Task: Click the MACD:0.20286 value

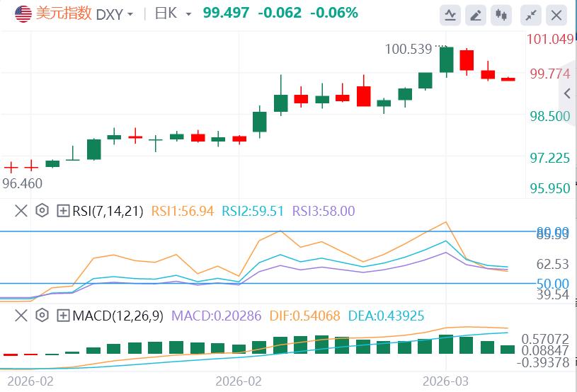Action: click(217, 316)
